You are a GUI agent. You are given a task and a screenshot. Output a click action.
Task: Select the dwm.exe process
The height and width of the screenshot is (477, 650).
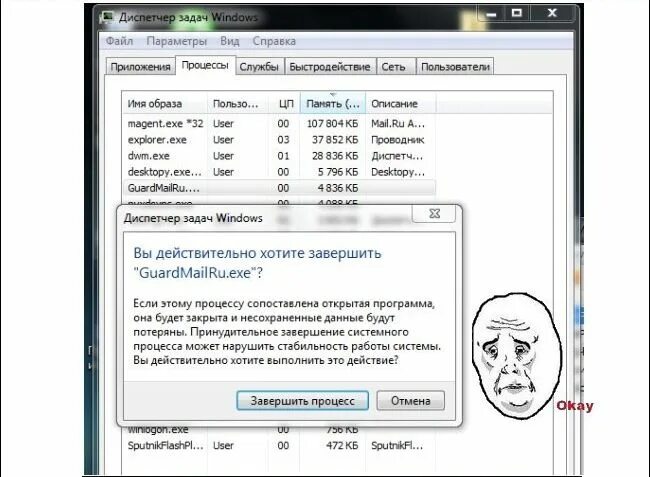click(x=279, y=156)
